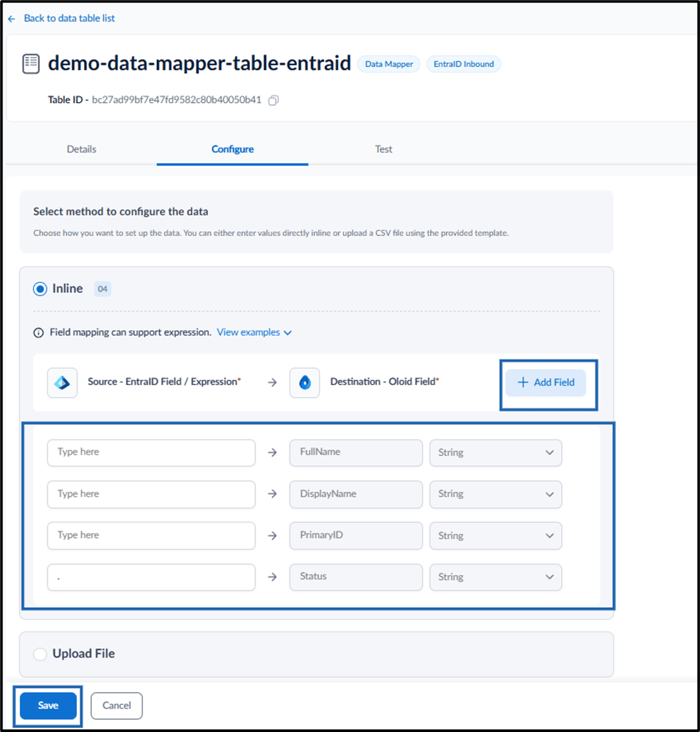Screen dimensions: 700x732
Task: Click the arrow icon in DisplayName row
Action: tap(273, 494)
